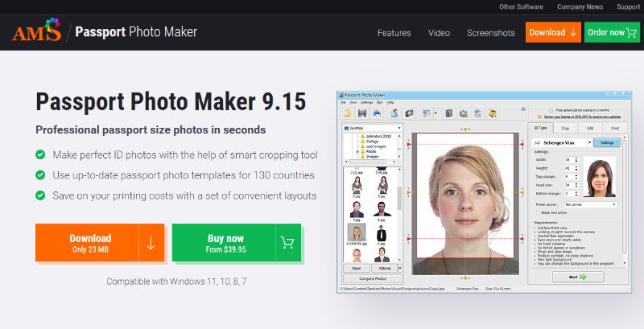The height and width of the screenshot is (329, 644).
Task: Click the orange Download button in header
Action: (x=553, y=32)
